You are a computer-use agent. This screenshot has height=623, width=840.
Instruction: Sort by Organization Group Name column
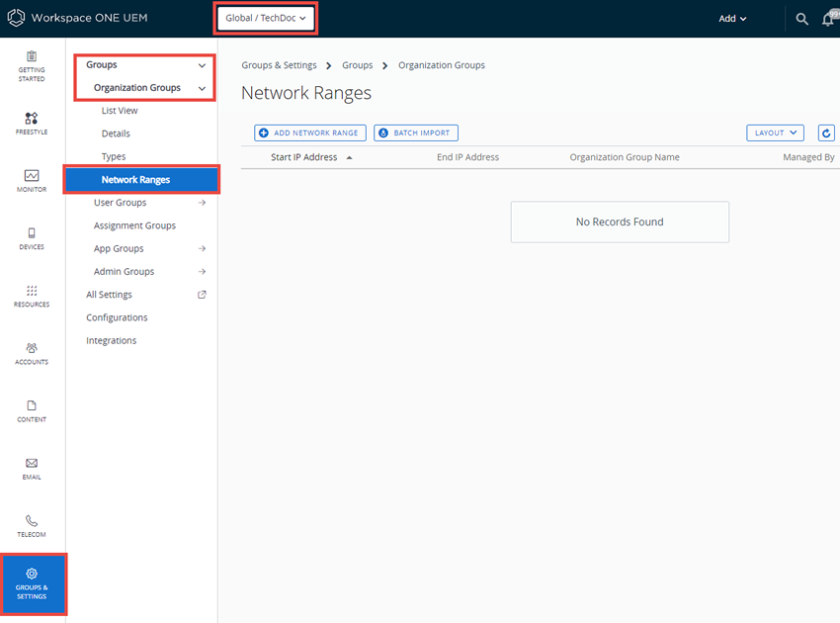(625, 157)
